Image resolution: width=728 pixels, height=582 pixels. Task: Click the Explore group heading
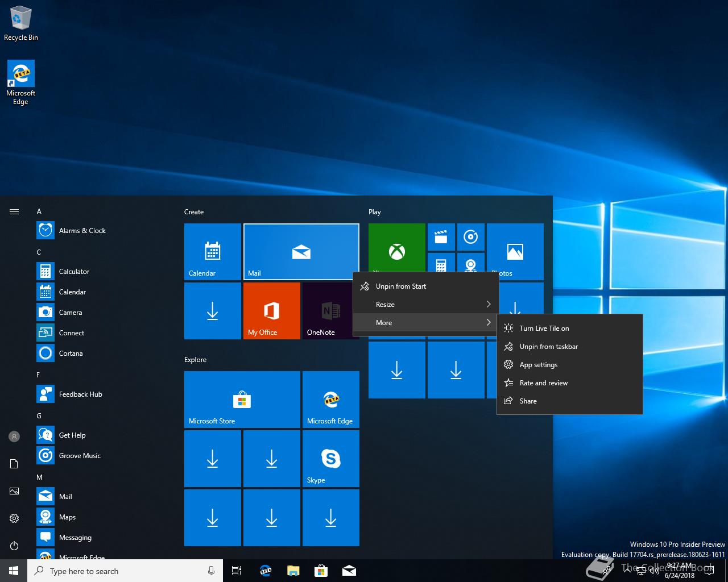[196, 360]
